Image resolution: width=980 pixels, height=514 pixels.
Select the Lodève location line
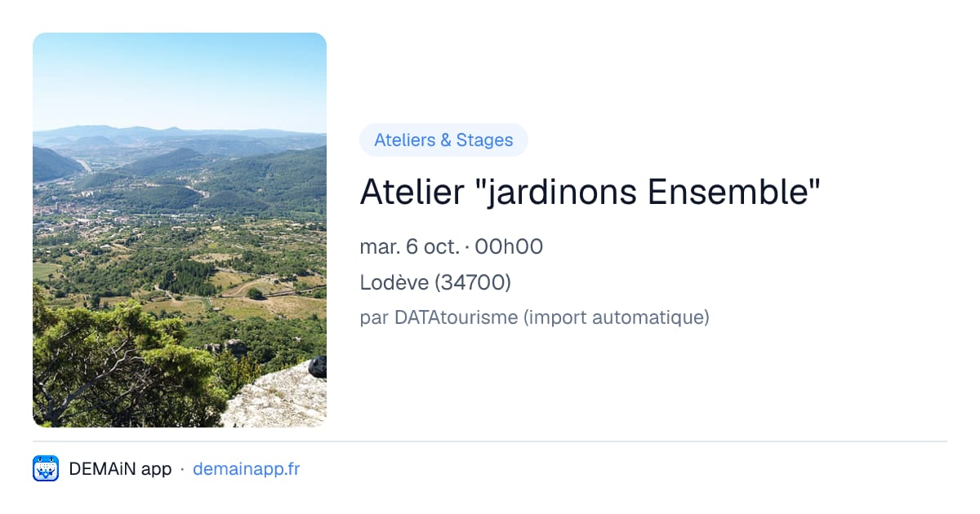[435, 282]
